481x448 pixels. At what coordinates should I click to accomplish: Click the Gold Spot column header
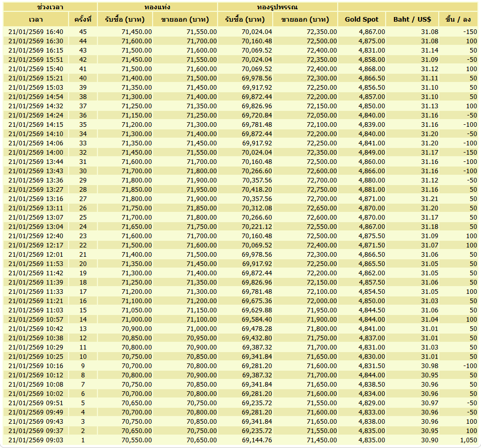(362, 19)
